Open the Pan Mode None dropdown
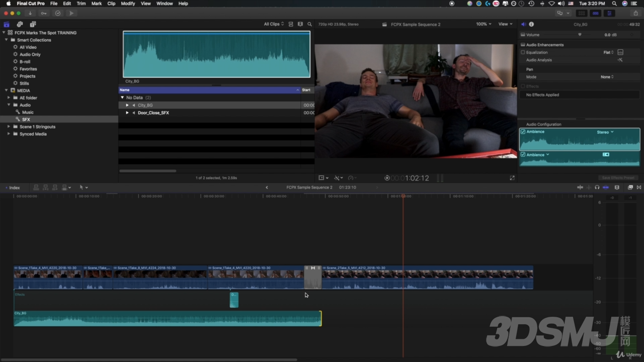This screenshot has height=362, width=644. tap(607, 77)
